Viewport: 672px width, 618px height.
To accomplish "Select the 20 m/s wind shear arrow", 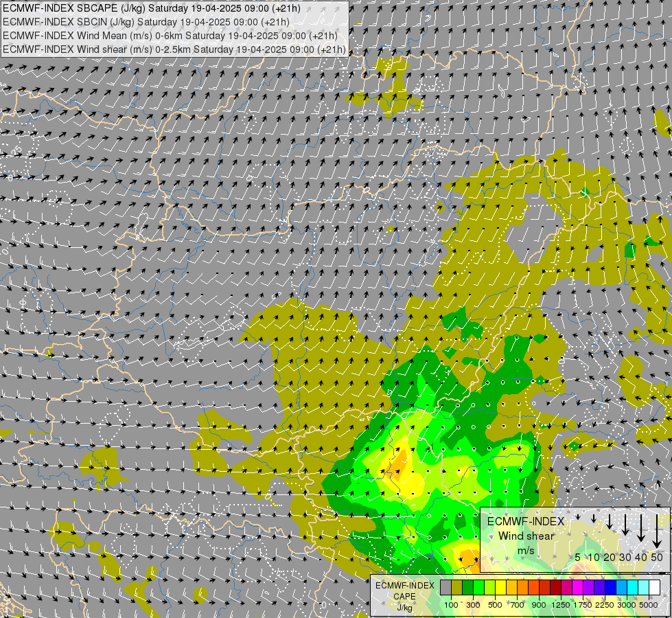I will [610, 521].
